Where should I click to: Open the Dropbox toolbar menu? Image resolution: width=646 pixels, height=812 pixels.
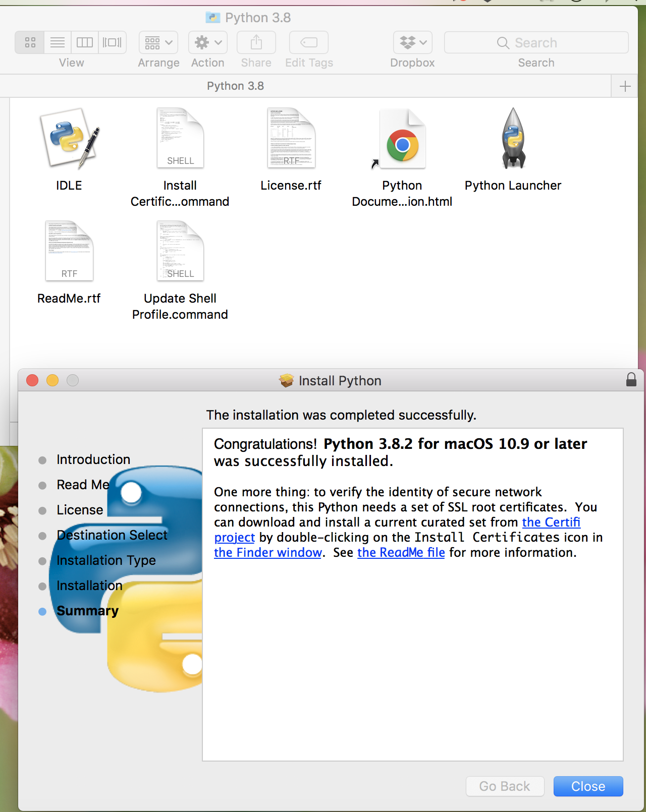coord(413,42)
